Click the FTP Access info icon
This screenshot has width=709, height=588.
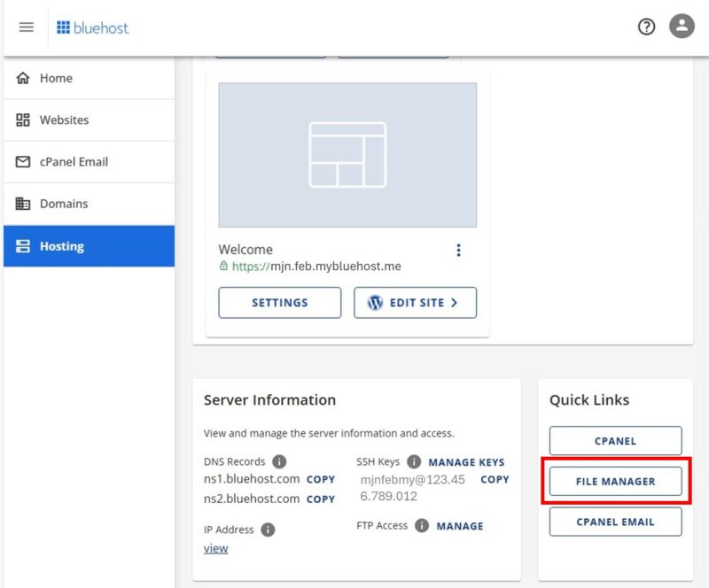(421, 525)
